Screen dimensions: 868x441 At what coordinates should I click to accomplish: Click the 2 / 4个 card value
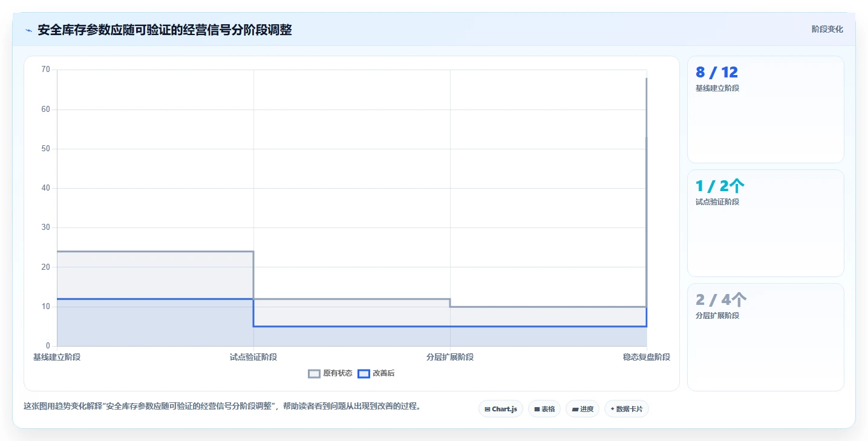click(721, 300)
